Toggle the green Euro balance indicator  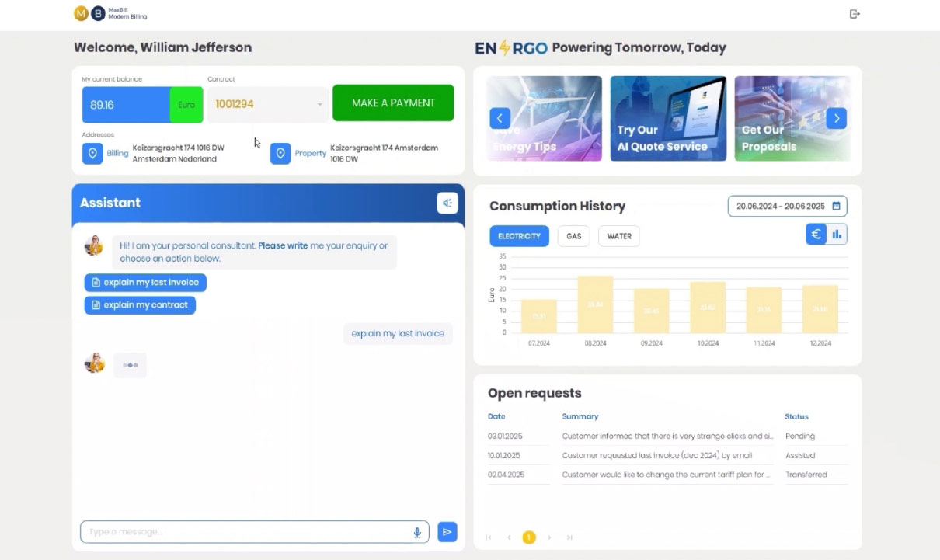186,104
